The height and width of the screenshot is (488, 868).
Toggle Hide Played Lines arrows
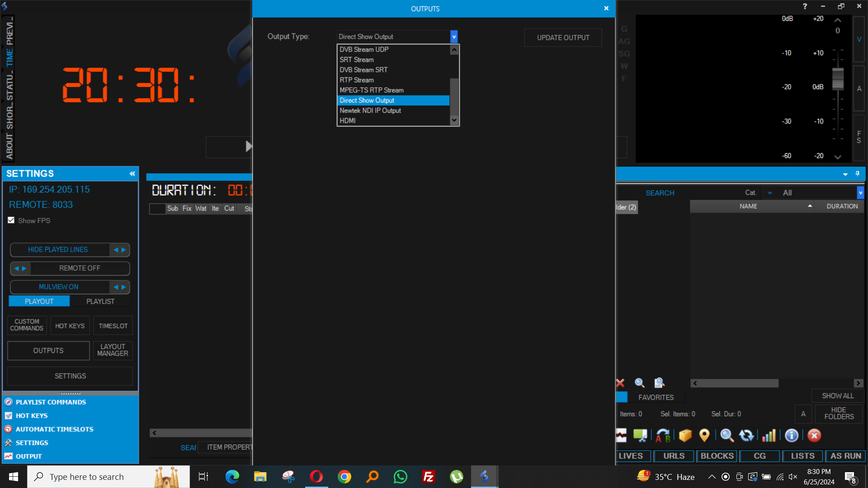click(x=120, y=250)
